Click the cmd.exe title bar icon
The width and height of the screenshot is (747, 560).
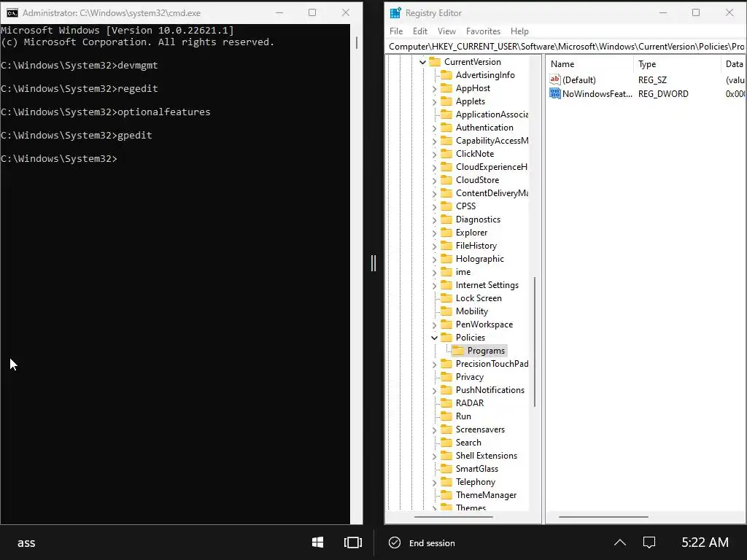(x=12, y=13)
